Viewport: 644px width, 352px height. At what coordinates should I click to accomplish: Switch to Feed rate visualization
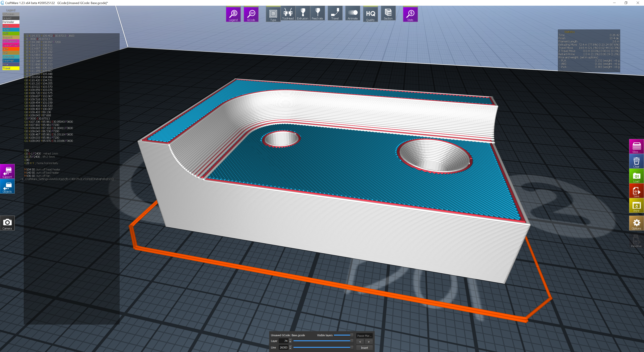click(317, 14)
